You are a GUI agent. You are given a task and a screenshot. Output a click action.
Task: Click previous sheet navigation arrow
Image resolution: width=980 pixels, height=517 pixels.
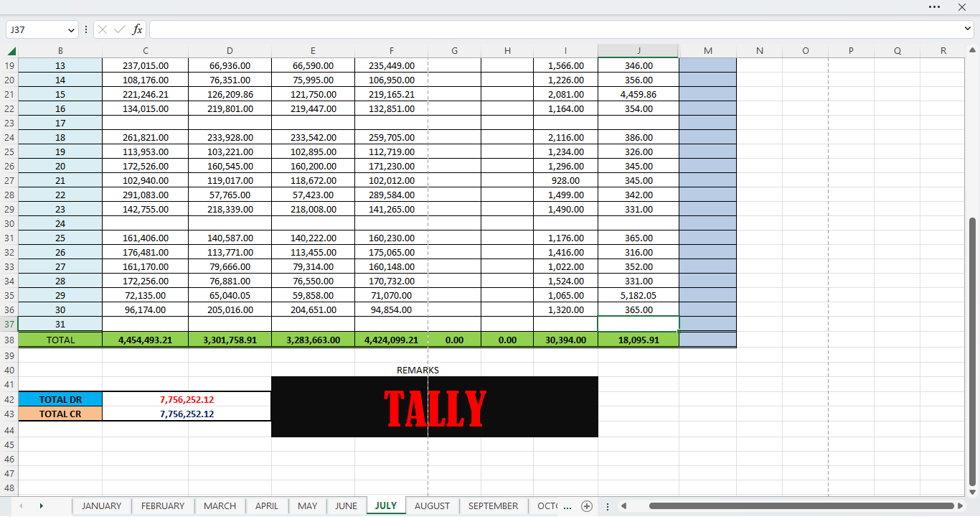pos(21,506)
